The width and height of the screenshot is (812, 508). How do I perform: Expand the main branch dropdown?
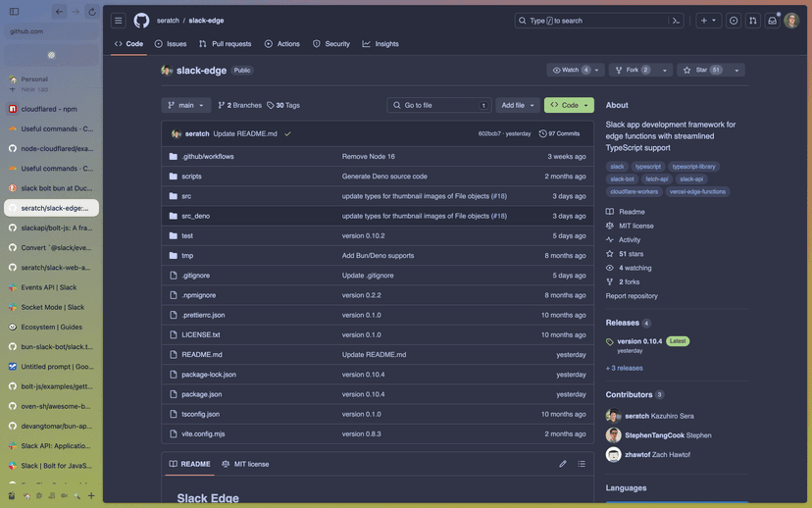186,105
